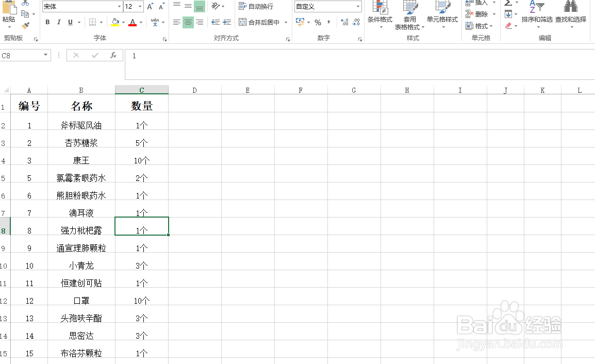Toggle italic formatting

(x=59, y=22)
